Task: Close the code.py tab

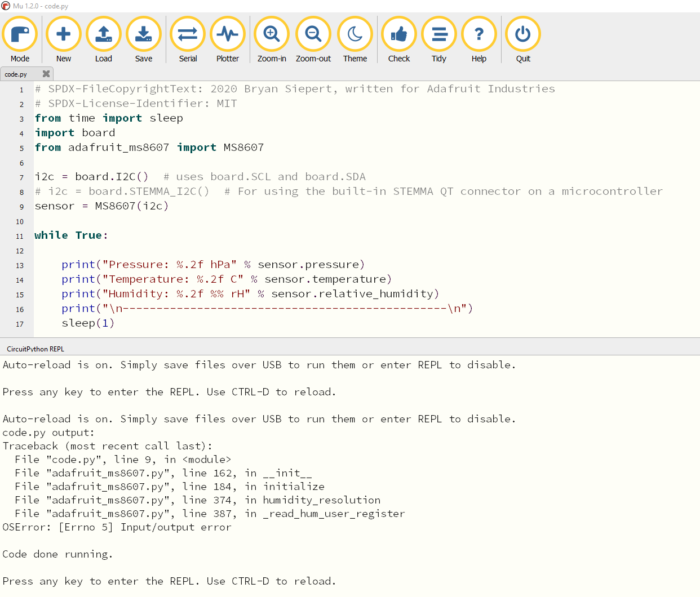Action: point(46,74)
